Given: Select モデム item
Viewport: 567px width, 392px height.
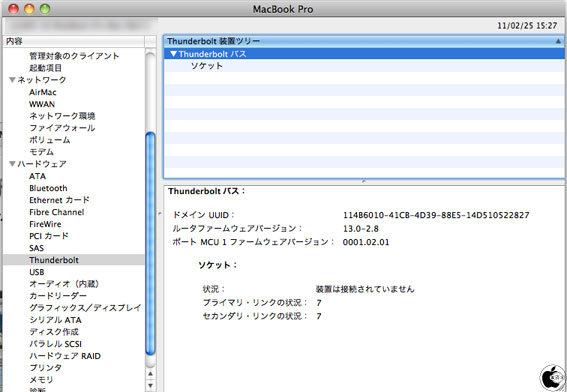Looking at the screenshot, I should click(x=42, y=152).
